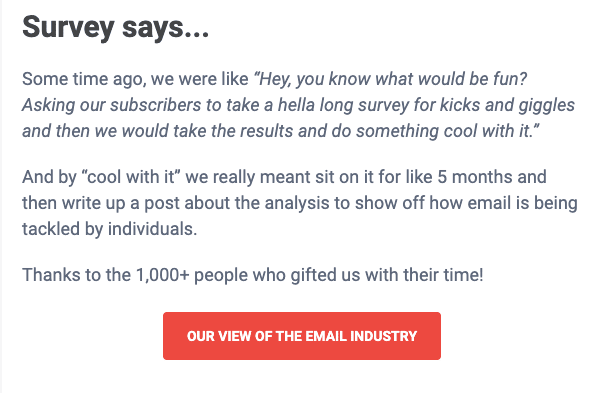Click the words 'tackled by individuals'
Image resolution: width=601 pixels, height=393 pixels.
(x=109, y=229)
